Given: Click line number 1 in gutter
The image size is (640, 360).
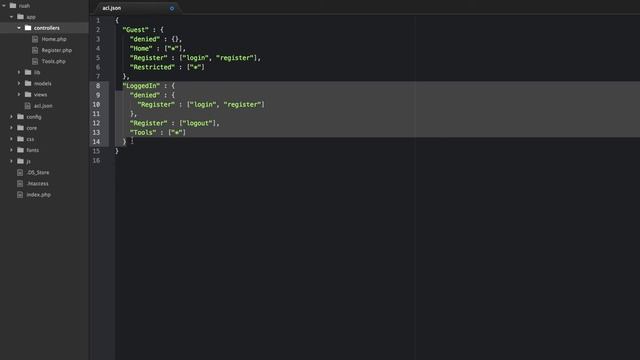Looking at the screenshot, I should pyautogui.click(x=98, y=20).
